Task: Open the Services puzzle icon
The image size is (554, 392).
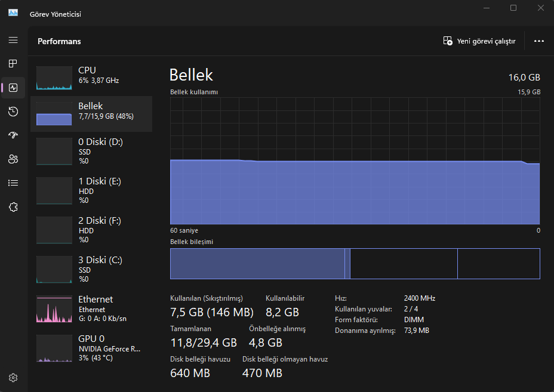Action: (13, 207)
